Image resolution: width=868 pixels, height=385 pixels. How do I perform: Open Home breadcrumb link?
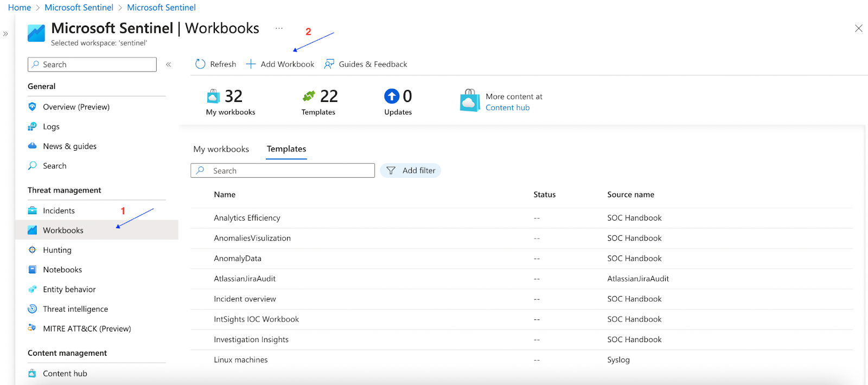(20, 8)
